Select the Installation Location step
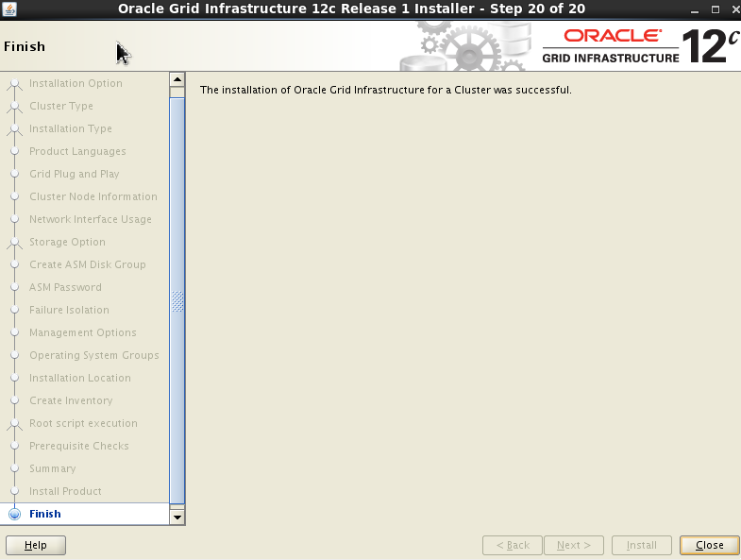 (x=80, y=379)
